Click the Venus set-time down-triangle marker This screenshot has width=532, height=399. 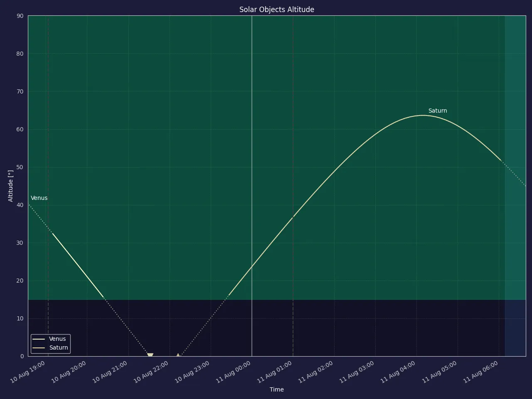(150, 356)
